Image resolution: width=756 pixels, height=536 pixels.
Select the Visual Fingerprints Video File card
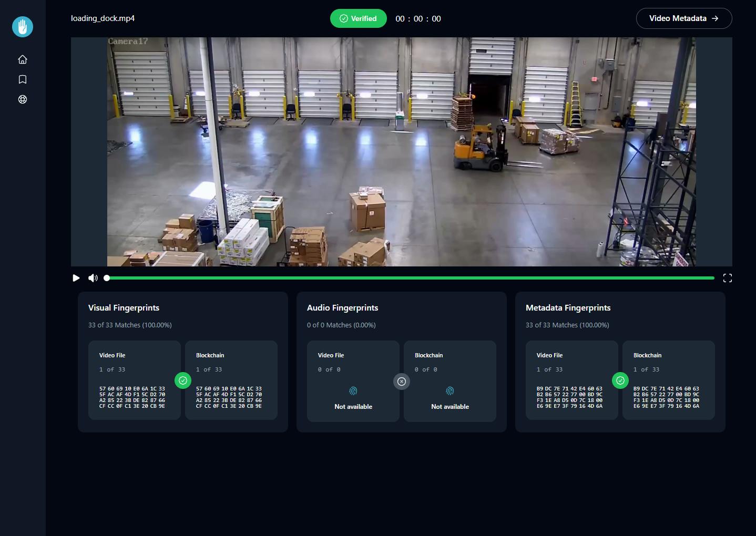[135, 380]
